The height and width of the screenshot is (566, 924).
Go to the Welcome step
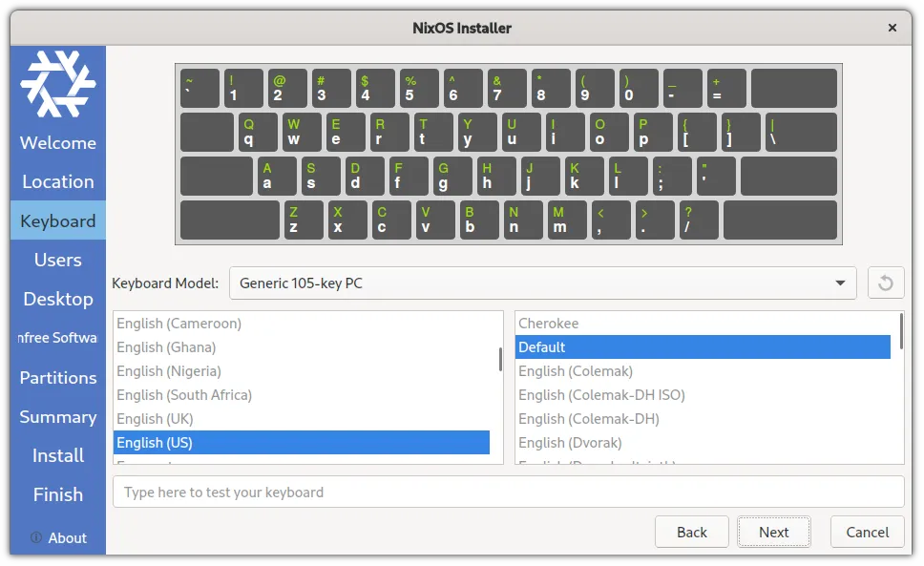(58, 143)
